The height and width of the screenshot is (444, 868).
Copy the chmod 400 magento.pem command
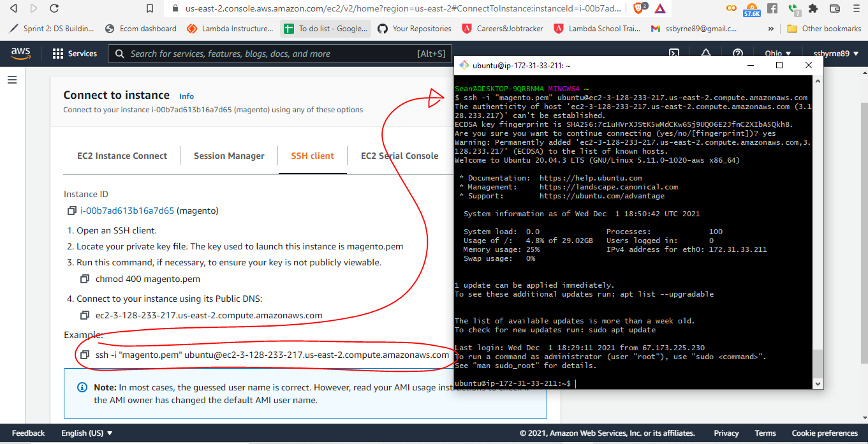(x=84, y=279)
